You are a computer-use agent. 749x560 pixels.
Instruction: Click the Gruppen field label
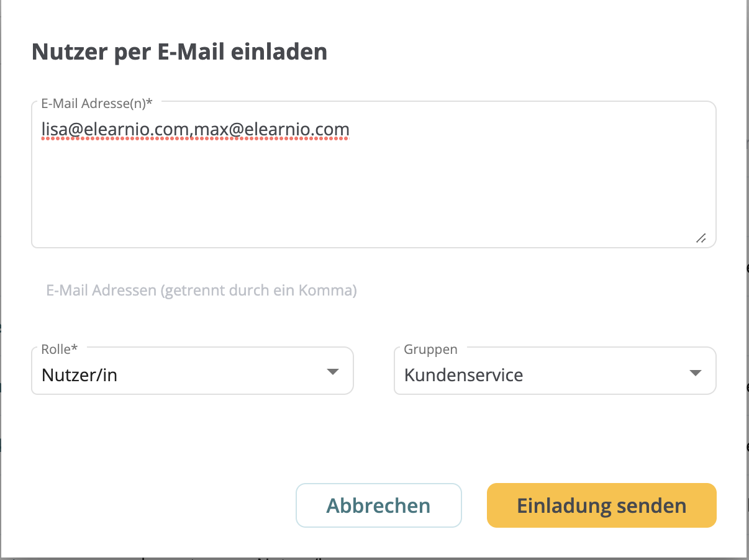(x=430, y=350)
